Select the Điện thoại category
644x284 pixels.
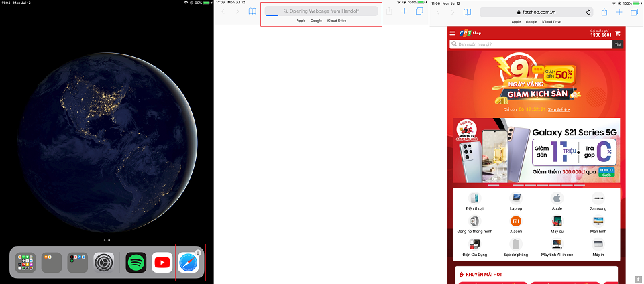474,201
